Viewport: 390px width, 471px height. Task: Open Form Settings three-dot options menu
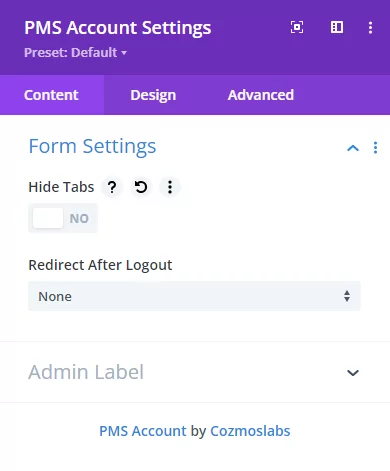click(375, 148)
